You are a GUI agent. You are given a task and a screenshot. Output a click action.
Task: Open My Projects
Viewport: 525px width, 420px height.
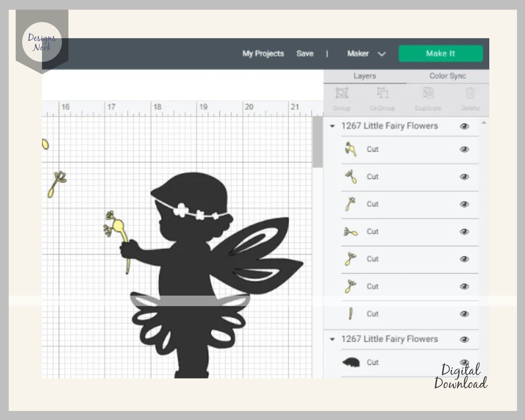[263, 54]
